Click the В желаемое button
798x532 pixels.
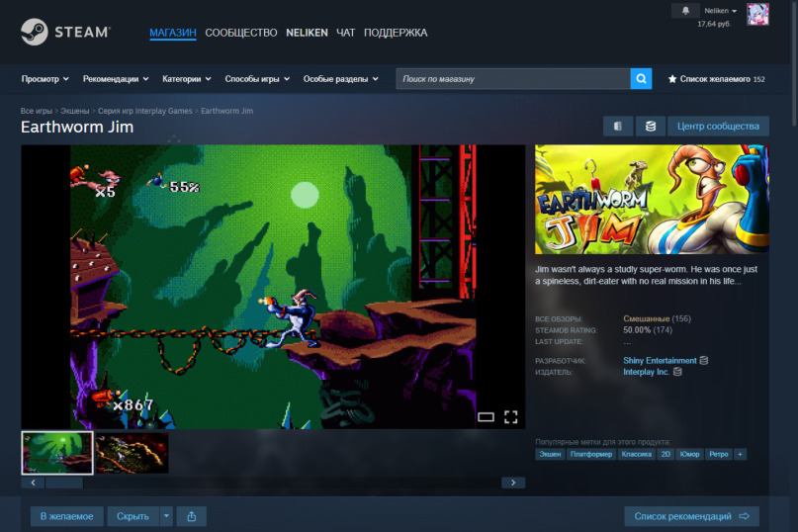pos(66,516)
